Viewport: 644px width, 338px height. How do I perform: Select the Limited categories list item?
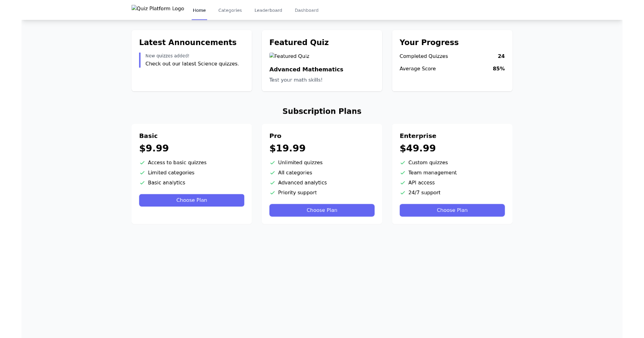pos(171,173)
